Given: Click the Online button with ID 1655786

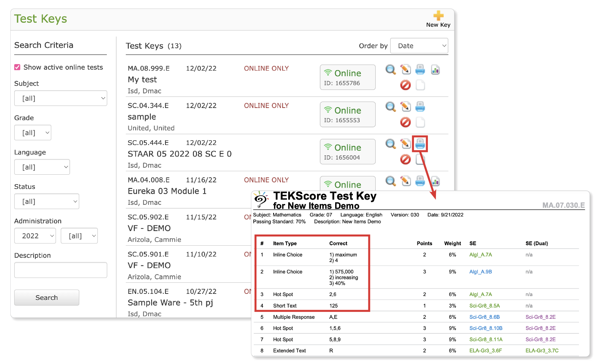Looking at the screenshot, I should [x=348, y=77].
